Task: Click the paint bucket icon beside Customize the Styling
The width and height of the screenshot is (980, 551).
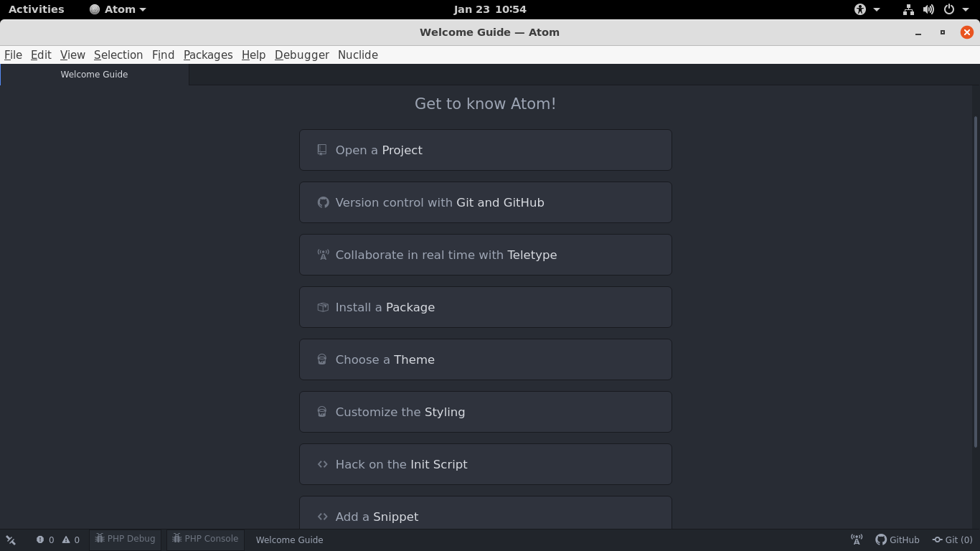Action: [322, 412]
